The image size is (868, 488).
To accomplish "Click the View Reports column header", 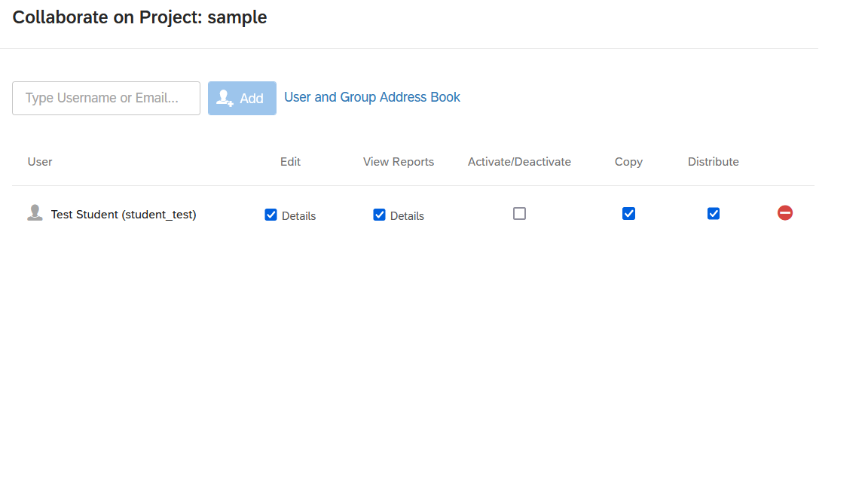I will click(399, 162).
